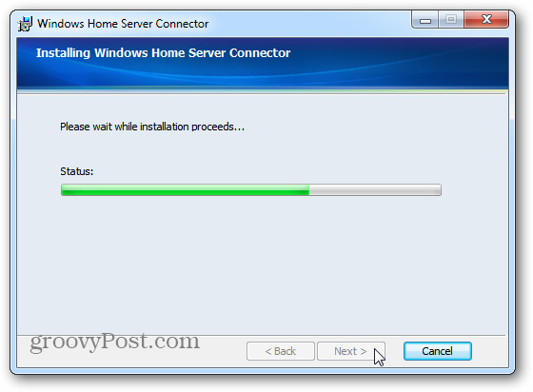
Task: Click the Windows Home Server Connector title text
Action: (123, 24)
